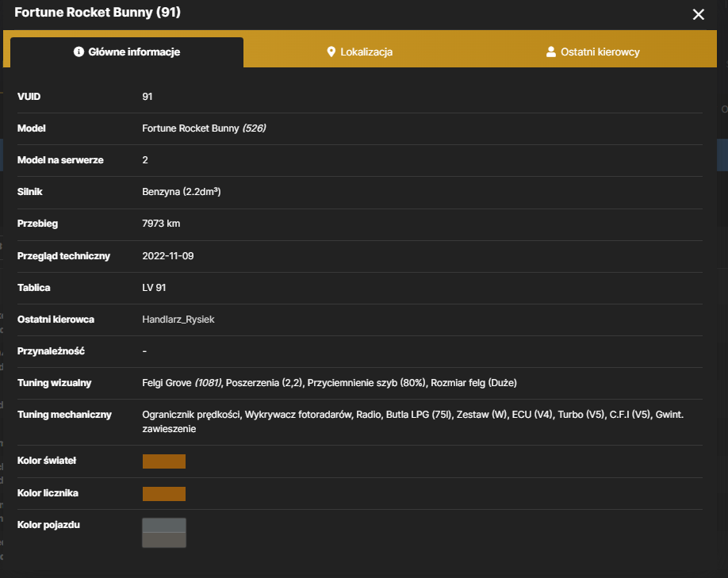Click the dialog title Fortune Rocket Bunny (91)
Viewport: 728px width, 578px height.
[x=98, y=12]
